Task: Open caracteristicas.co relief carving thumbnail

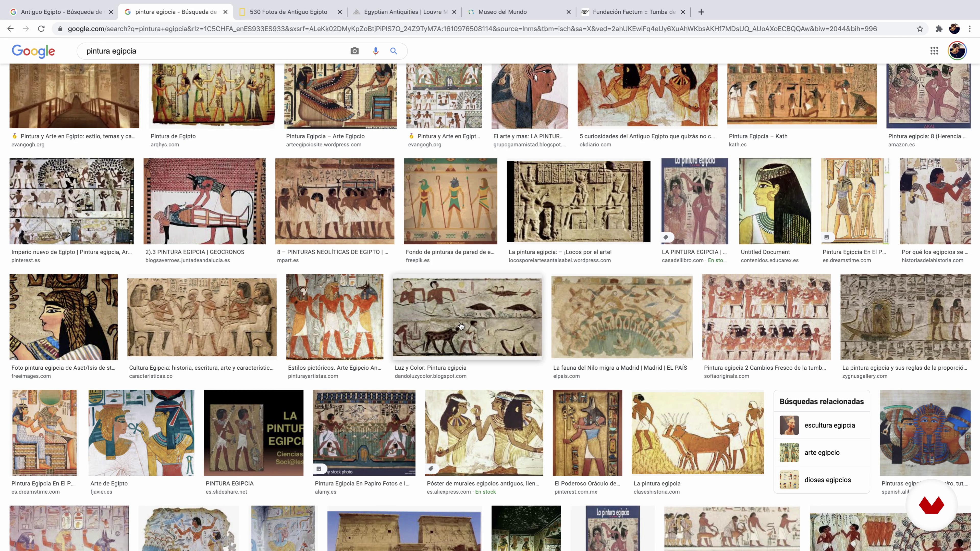Action: [x=202, y=317]
